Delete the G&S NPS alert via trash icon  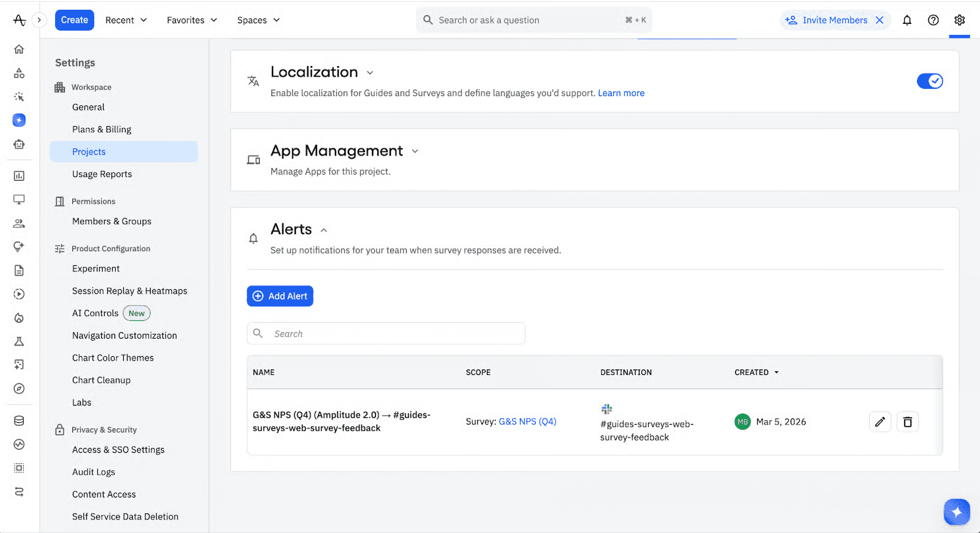[x=907, y=421]
